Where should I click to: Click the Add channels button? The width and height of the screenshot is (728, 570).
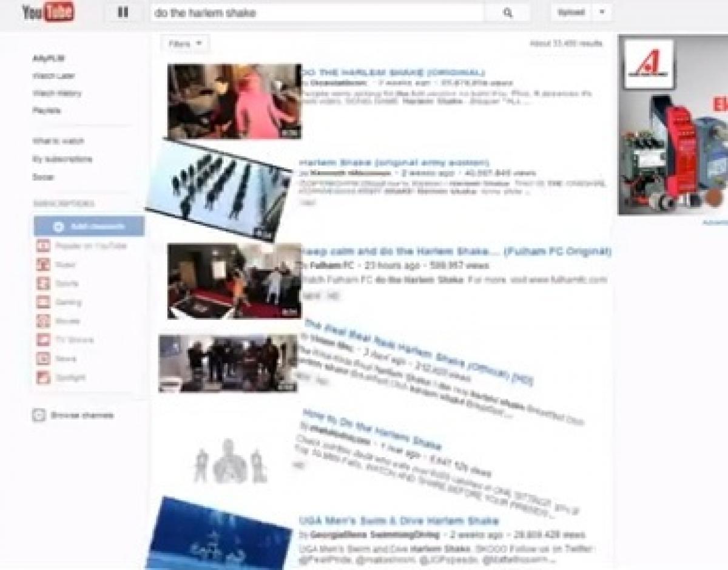point(89,226)
